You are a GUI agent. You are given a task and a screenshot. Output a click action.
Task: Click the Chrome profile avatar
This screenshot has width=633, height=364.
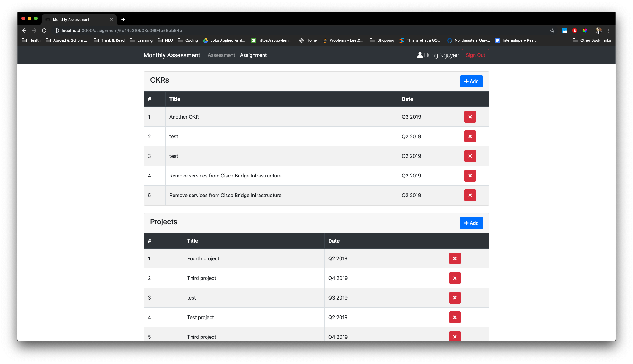pyautogui.click(x=598, y=31)
